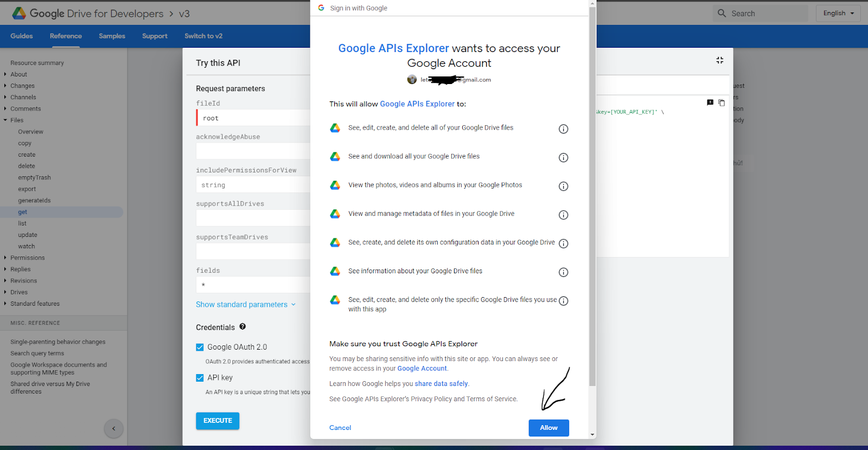Click info icon for 'specific Google Drive files' permission
The height and width of the screenshot is (450, 868).
click(564, 301)
